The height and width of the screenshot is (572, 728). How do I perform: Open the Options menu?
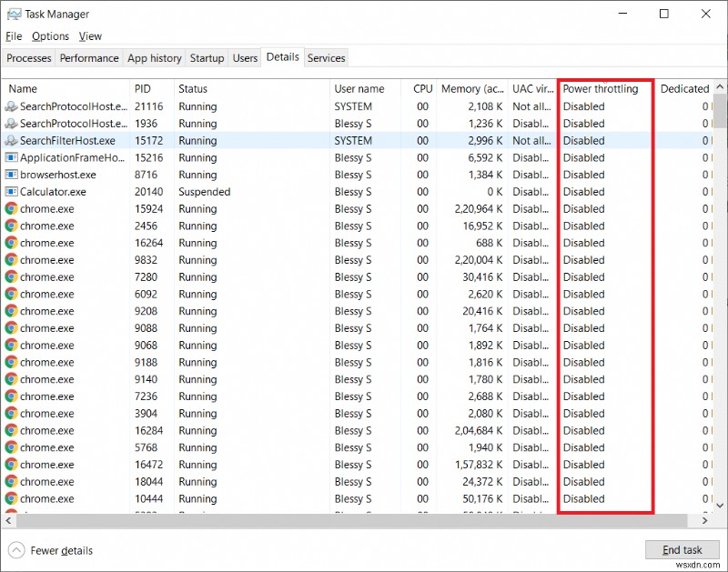click(x=50, y=35)
